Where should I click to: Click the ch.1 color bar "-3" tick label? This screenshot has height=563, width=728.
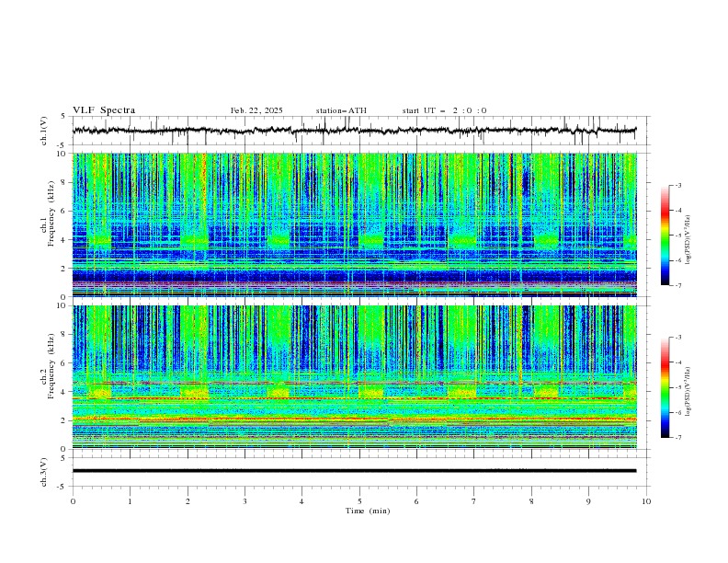tap(677, 185)
